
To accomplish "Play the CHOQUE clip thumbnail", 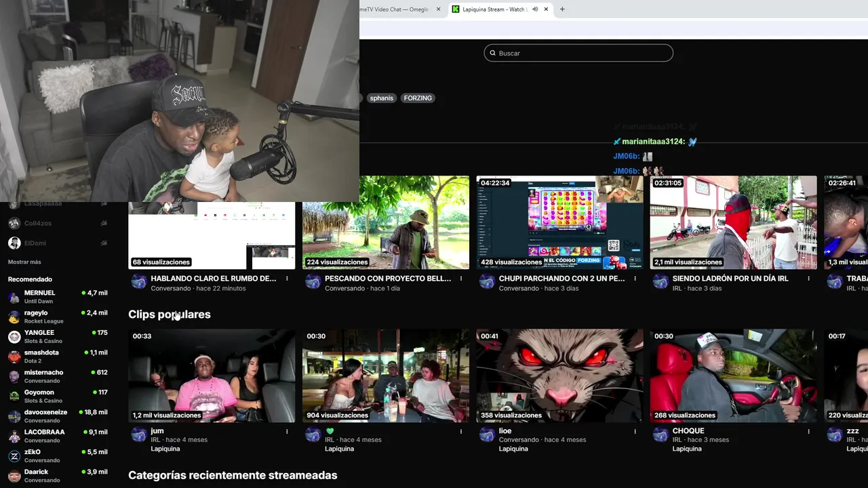I will click(x=734, y=375).
